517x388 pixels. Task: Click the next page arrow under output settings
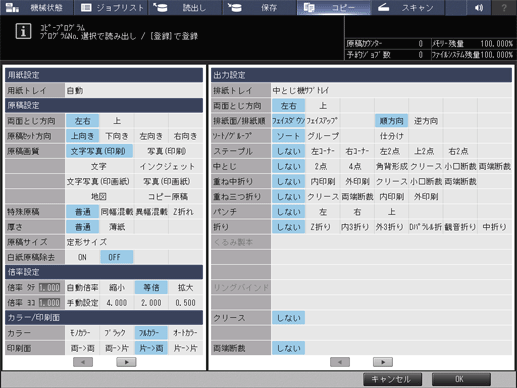tap(383, 362)
